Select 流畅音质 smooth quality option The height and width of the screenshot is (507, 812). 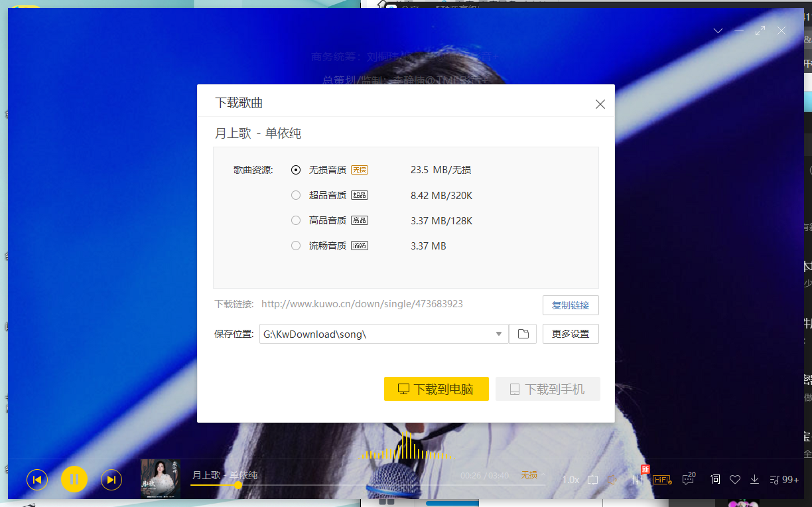(x=296, y=246)
